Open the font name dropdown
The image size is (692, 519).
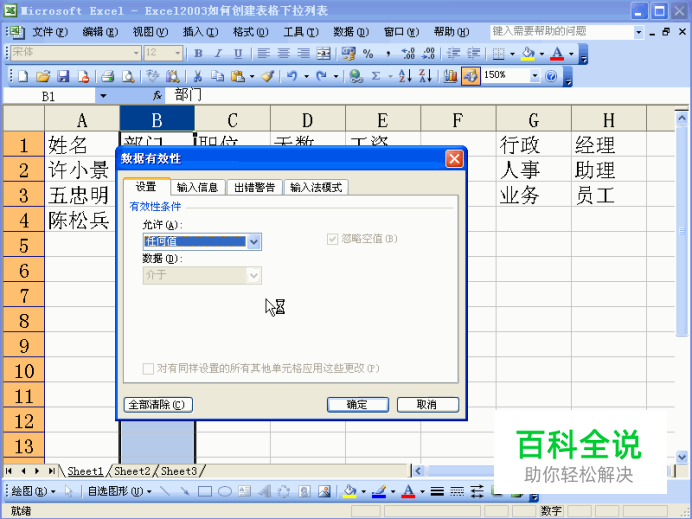pyautogui.click(x=136, y=53)
